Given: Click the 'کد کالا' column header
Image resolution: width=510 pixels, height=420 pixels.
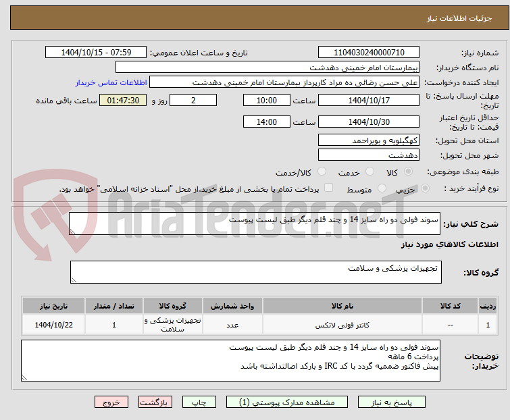Looking at the screenshot, I should pyautogui.click(x=450, y=306).
